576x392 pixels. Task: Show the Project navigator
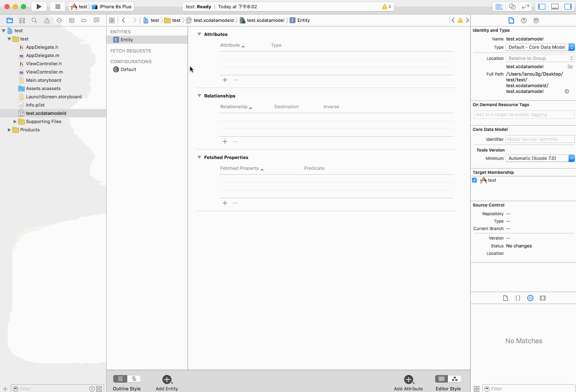[10, 20]
